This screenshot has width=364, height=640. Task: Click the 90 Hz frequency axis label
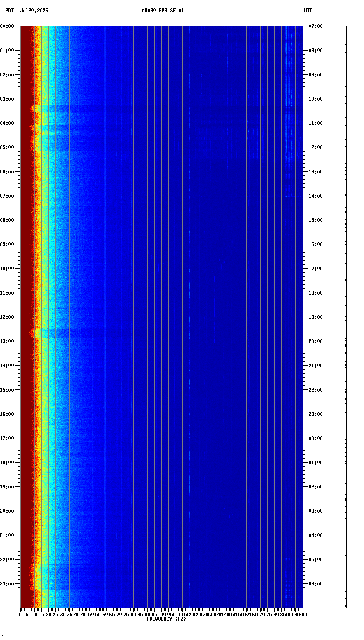coord(147,615)
